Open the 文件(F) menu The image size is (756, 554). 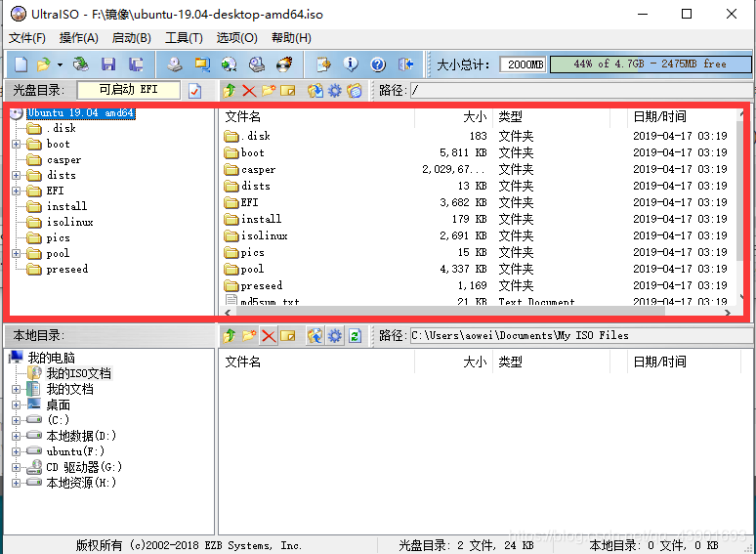pos(27,38)
